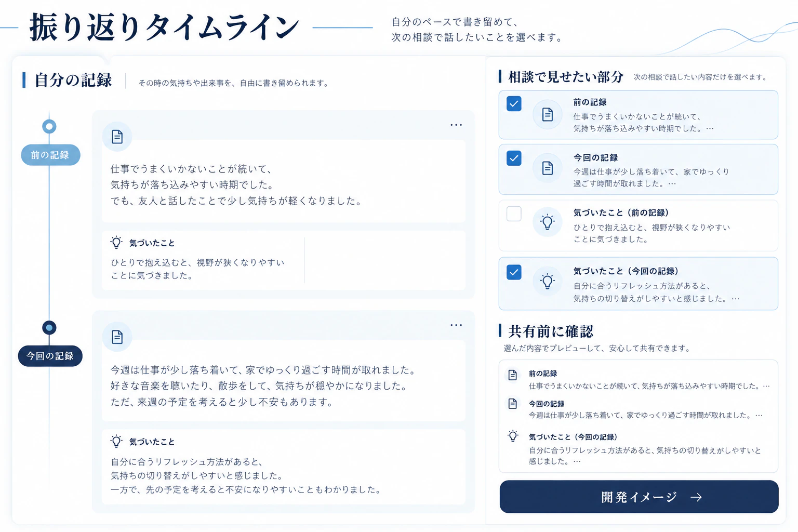This screenshot has height=532, width=798.
Task: Click the 振り返りタイムライン page title
Action: pos(165,27)
